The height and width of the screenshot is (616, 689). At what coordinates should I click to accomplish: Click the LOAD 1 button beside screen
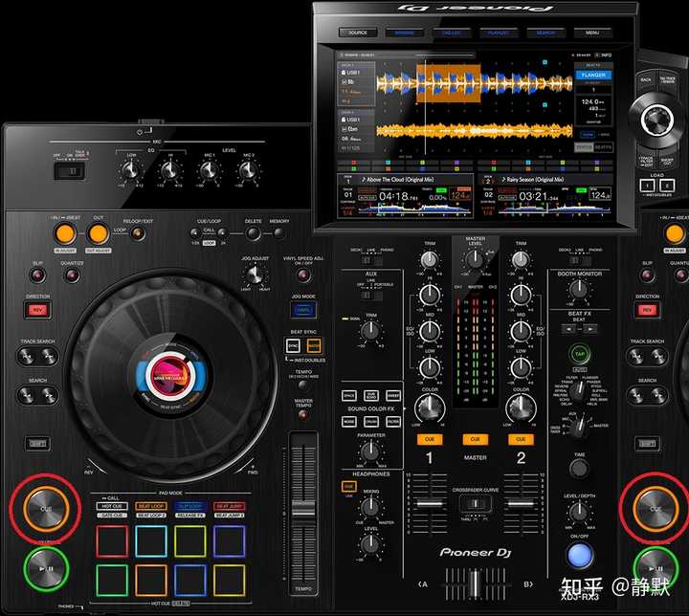pyautogui.click(x=647, y=186)
